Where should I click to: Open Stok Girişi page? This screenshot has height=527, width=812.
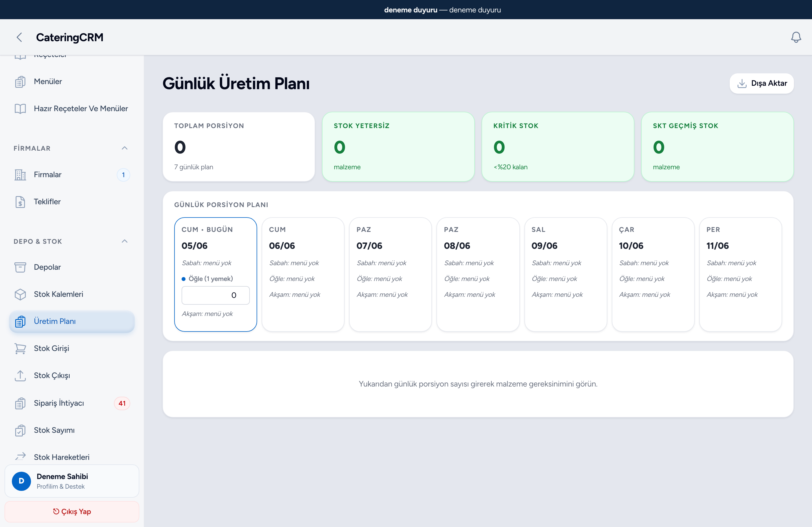click(72, 348)
